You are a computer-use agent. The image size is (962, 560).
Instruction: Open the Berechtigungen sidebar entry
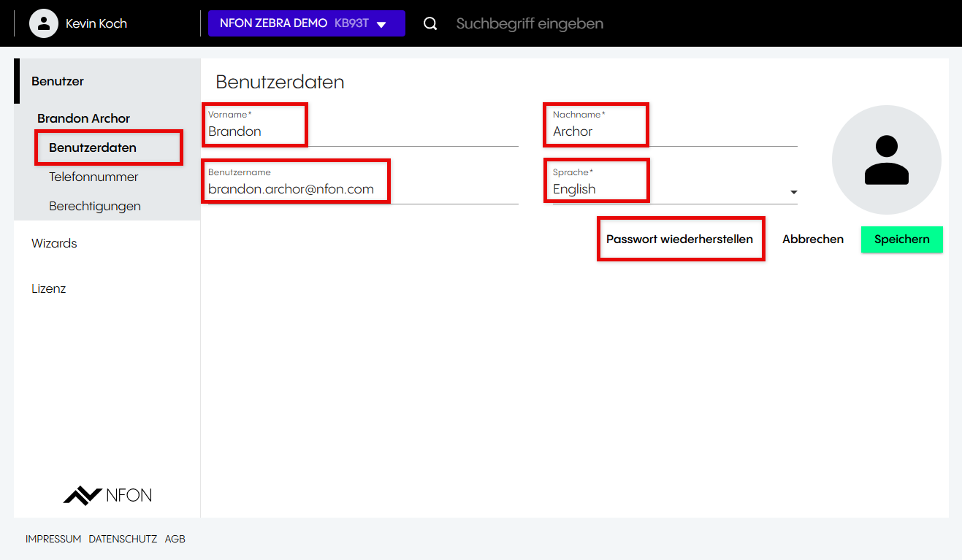tap(95, 206)
